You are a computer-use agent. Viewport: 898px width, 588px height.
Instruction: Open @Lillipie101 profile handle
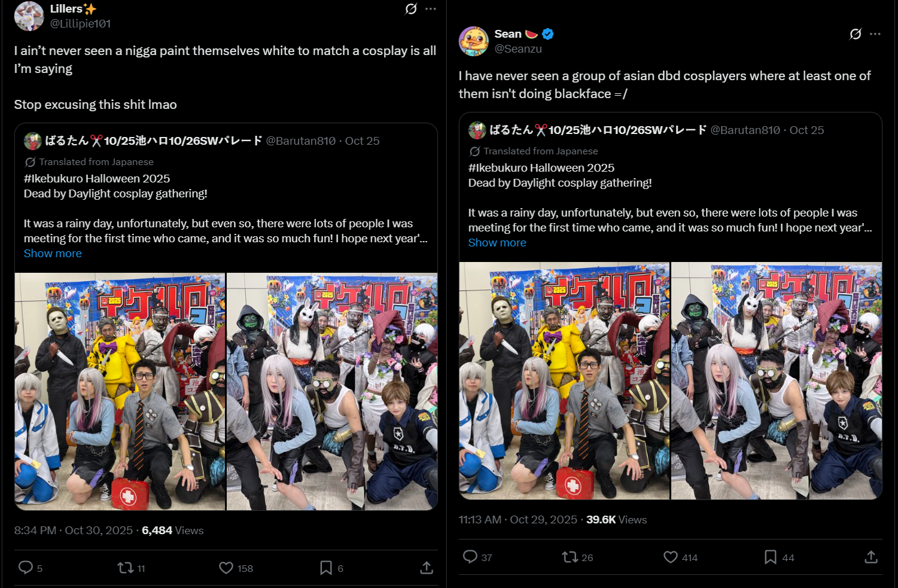click(x=80, y=23)
